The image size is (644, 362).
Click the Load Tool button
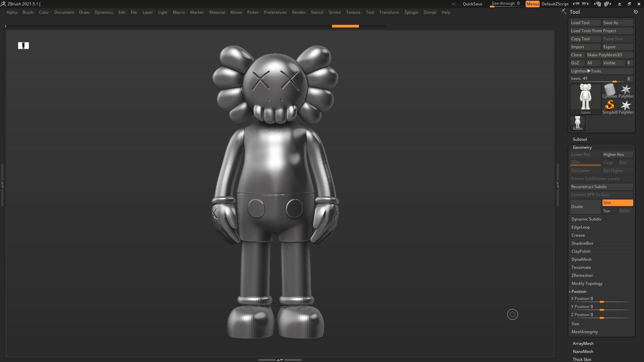pyautogui.click(x=585, y=23)
